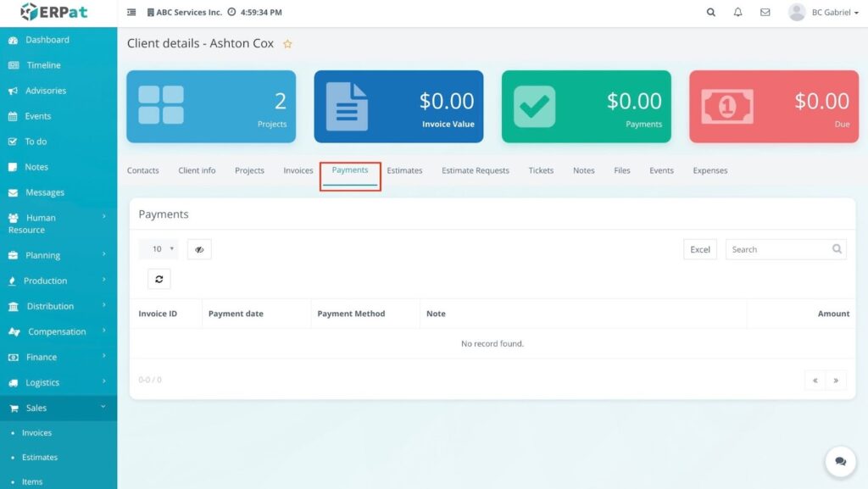
Task: Go to next page of payments
Action: coord(836,381)
